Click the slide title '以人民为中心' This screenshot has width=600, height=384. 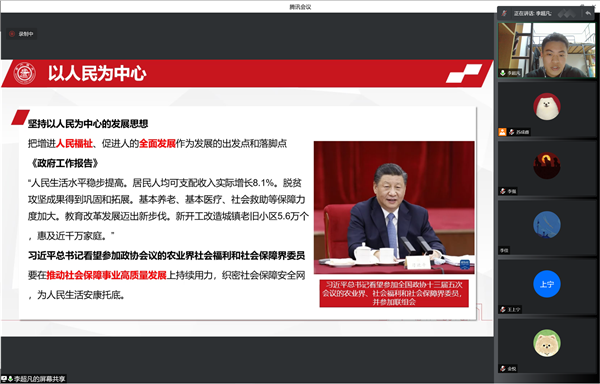97,73
